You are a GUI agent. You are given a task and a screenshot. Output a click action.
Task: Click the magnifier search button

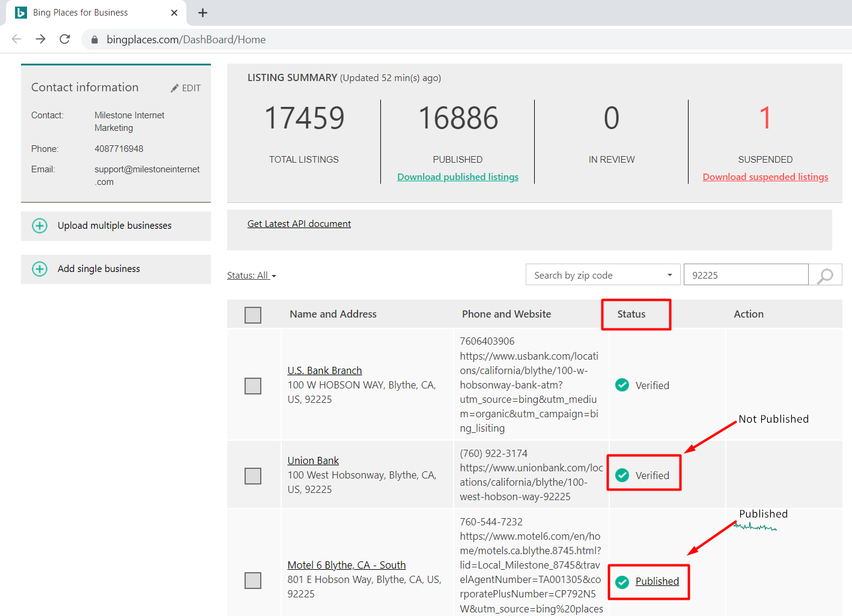click(826, 276)
